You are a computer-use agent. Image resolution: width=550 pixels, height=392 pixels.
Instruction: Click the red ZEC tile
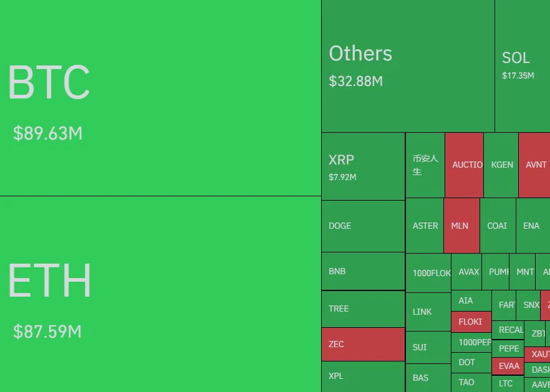click(363, 344)
